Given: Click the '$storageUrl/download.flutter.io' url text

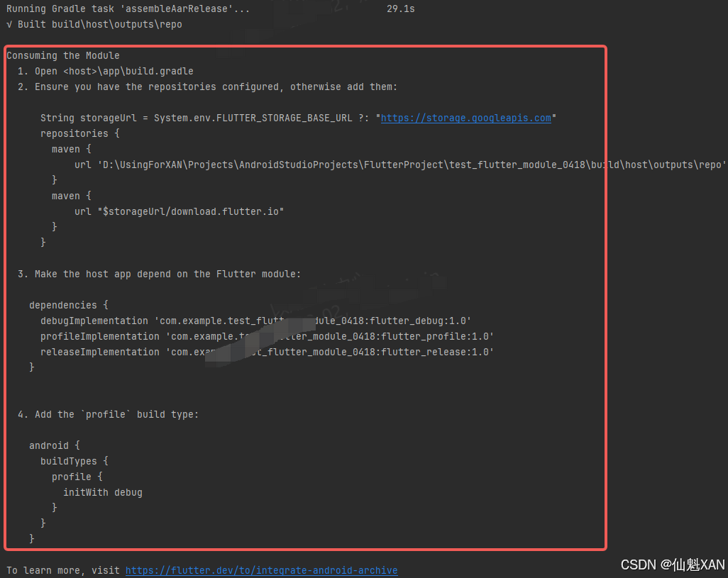Looking at the screenshot, I should [x=192, y=211].
